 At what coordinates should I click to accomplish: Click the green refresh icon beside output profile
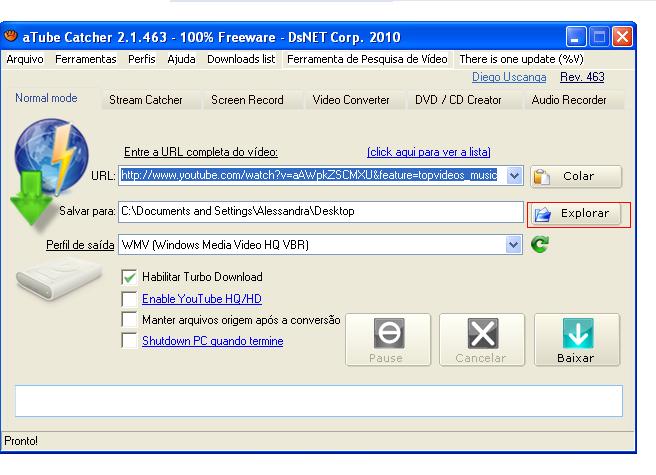coord(540,244)
